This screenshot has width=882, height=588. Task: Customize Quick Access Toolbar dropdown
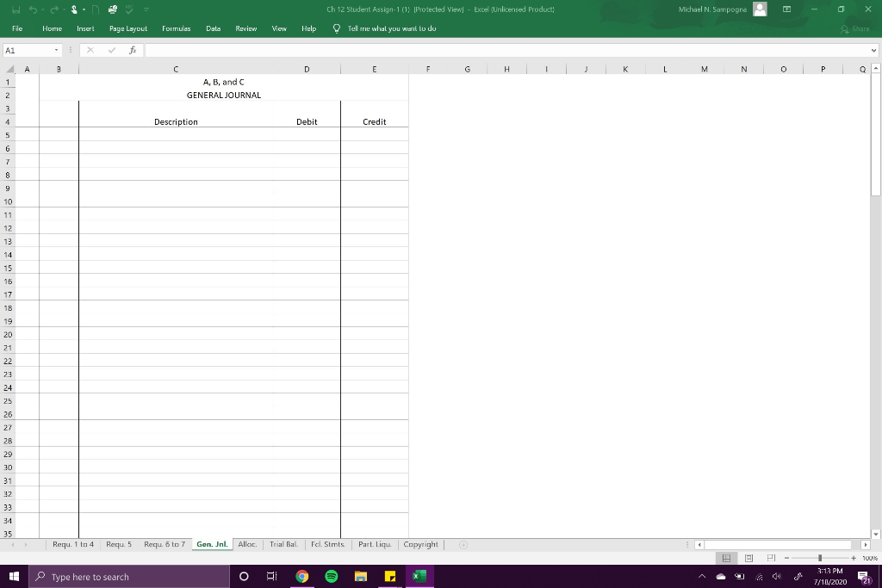click(x=146, y=9)
